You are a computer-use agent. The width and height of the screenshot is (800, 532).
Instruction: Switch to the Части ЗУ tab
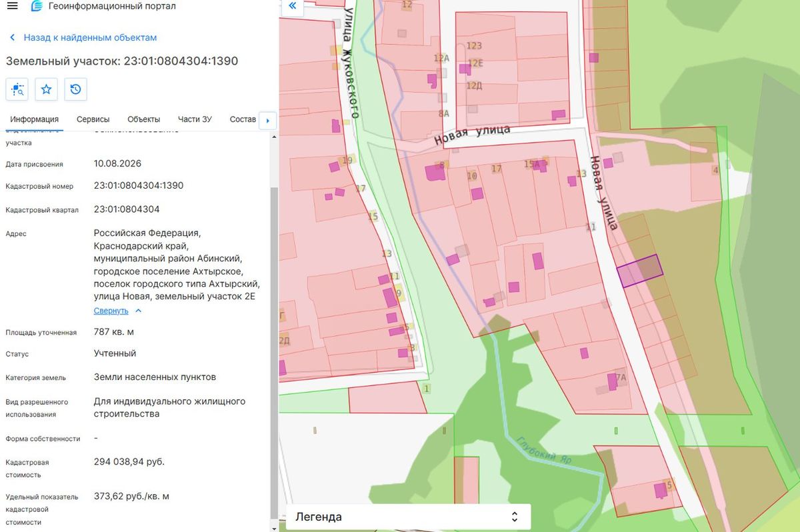195,119
